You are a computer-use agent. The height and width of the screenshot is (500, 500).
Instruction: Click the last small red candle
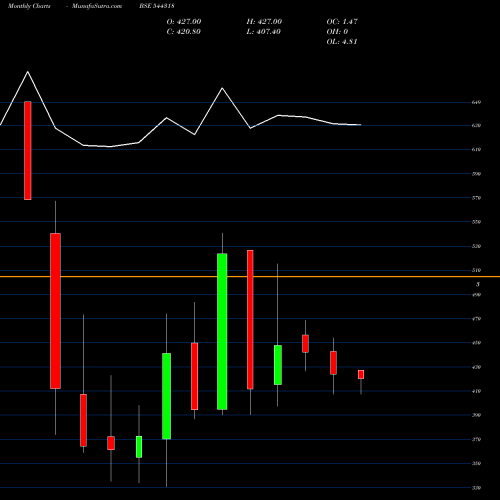[361, 374]
